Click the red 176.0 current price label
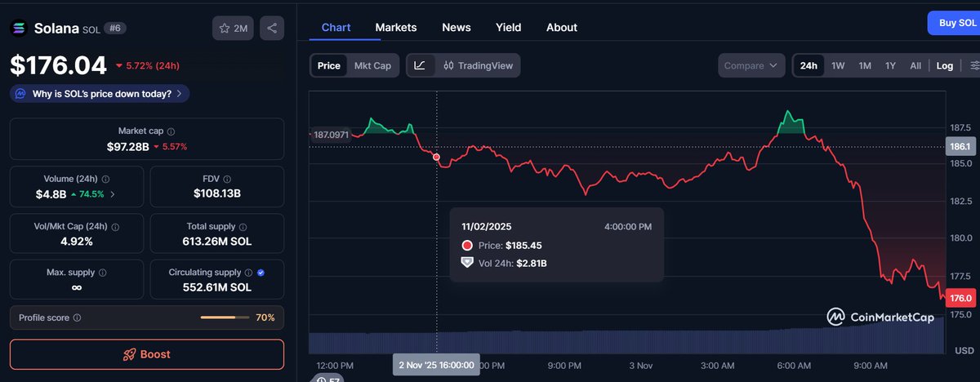Image resolution: width=980 pixels, height=382 pixels. 959,299
